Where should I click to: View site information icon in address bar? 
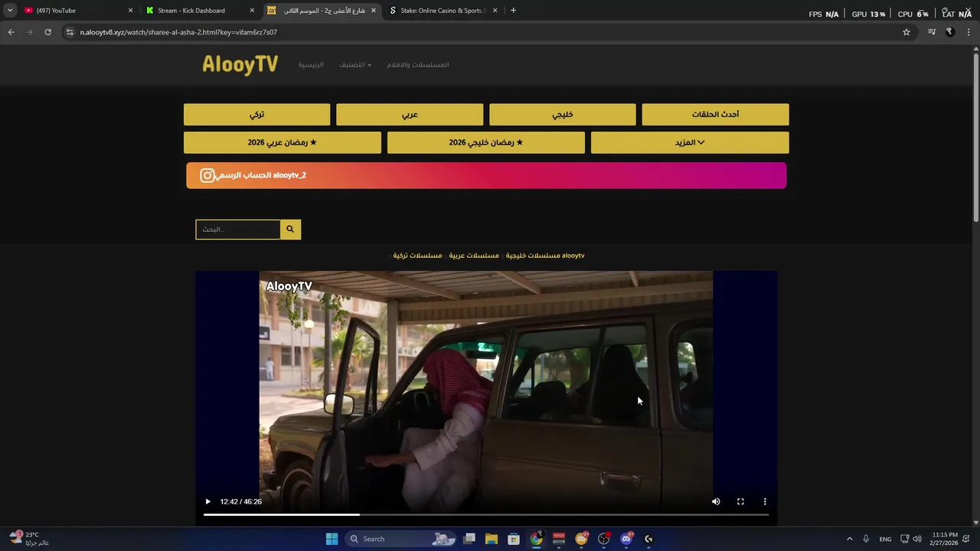pos(70,32)
